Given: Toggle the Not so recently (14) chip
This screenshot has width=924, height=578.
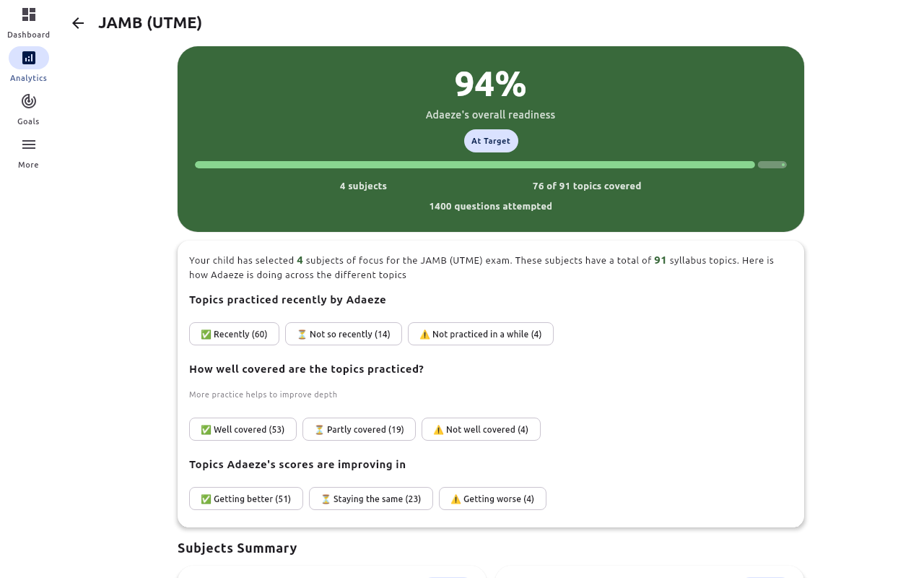Looking at the screenshot, I should point(344,334).
